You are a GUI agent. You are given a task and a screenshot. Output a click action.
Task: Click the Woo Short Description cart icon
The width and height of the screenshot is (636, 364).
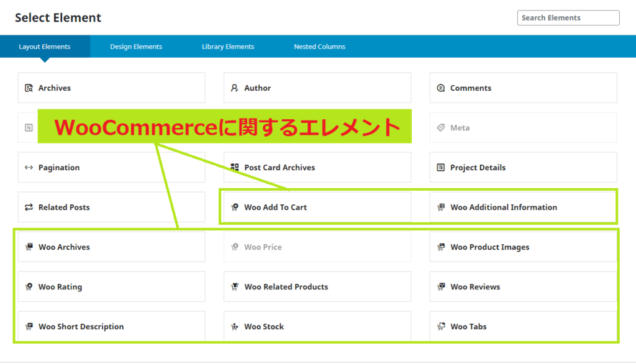pos(29,327)
